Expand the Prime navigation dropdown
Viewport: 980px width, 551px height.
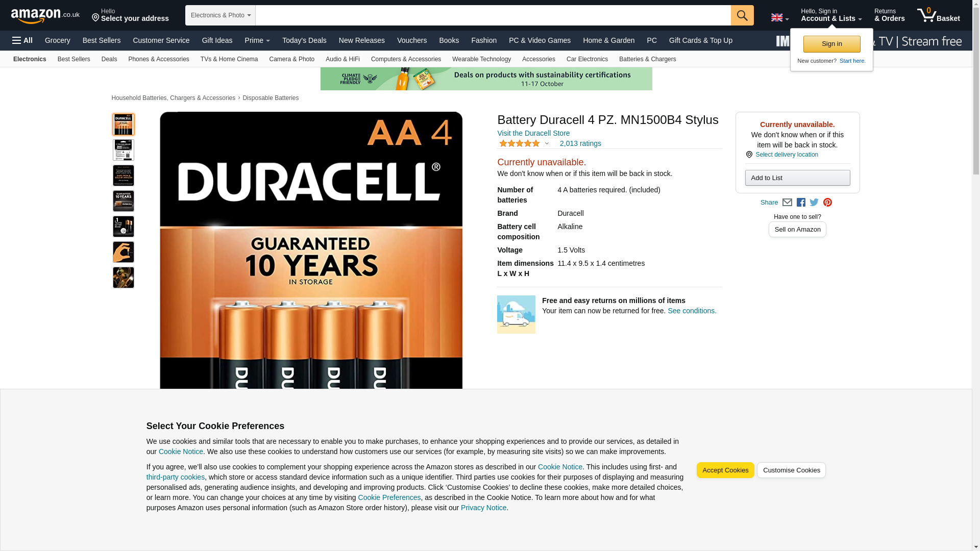[257, 40]
